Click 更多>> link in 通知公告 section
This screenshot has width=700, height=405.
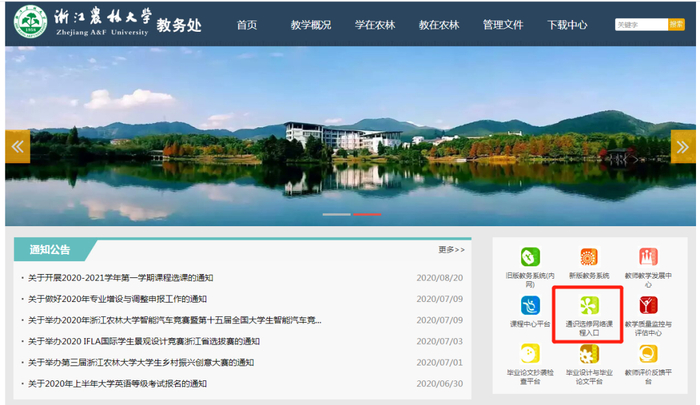point(451,250)
